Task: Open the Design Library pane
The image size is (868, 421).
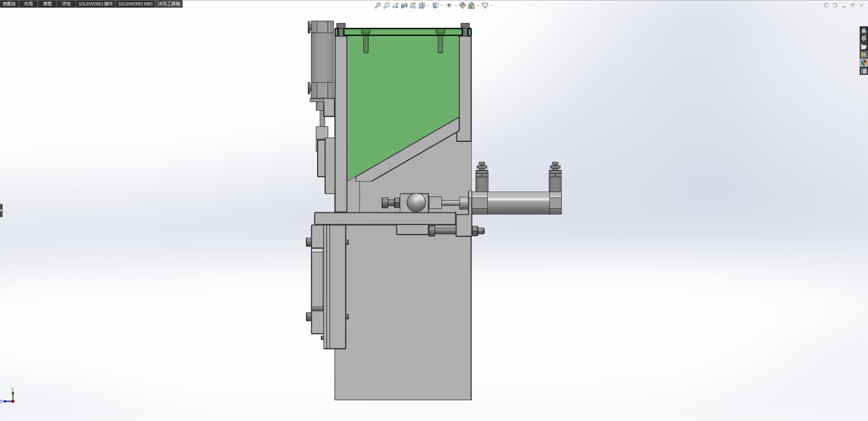Action: [x=864, y=38]
